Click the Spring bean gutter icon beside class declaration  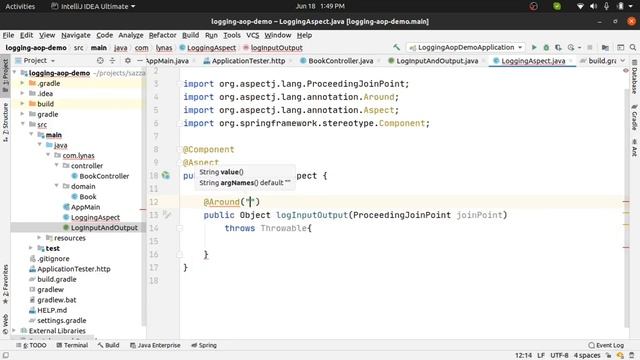click(165, 176)
